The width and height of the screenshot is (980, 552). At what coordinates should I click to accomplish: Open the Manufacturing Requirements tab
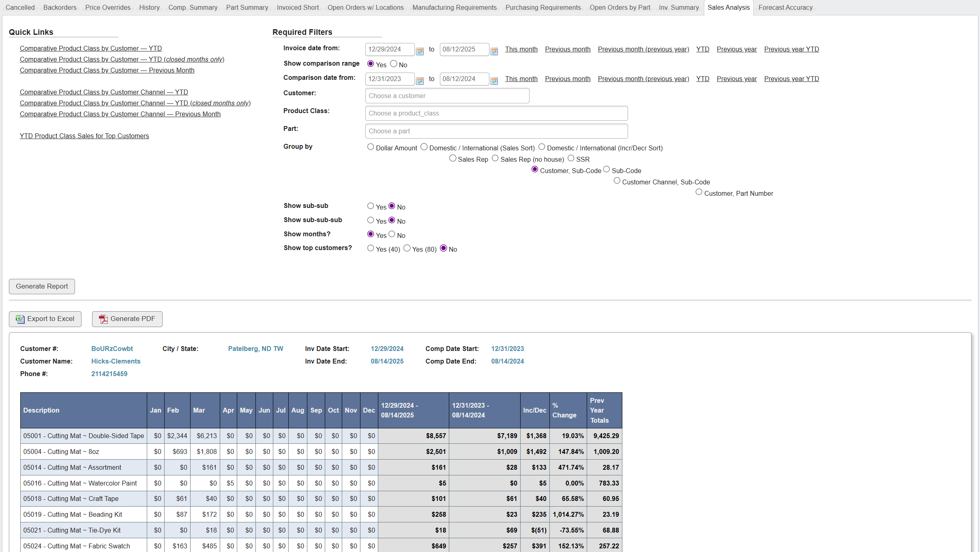(x=454, y=7)
